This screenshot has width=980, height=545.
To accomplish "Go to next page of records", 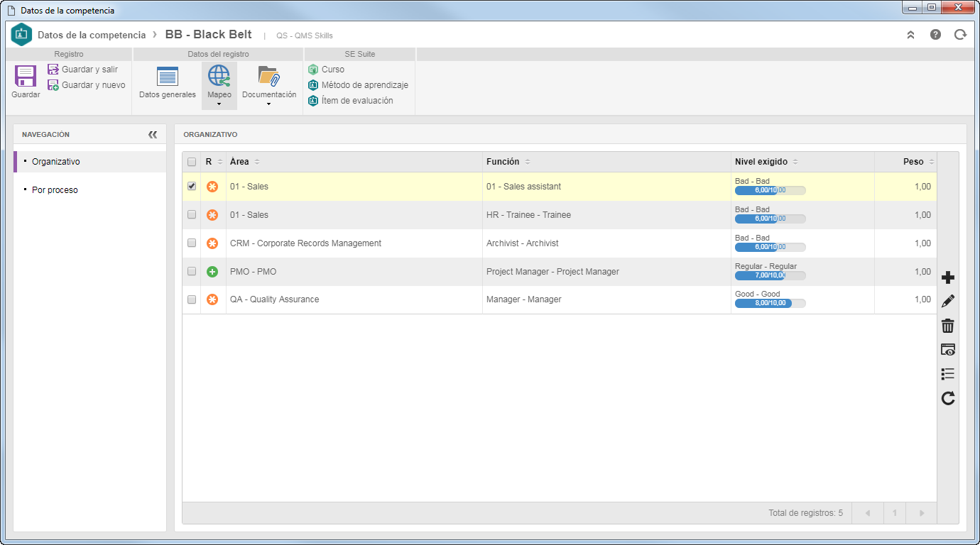I will point(922,513).
